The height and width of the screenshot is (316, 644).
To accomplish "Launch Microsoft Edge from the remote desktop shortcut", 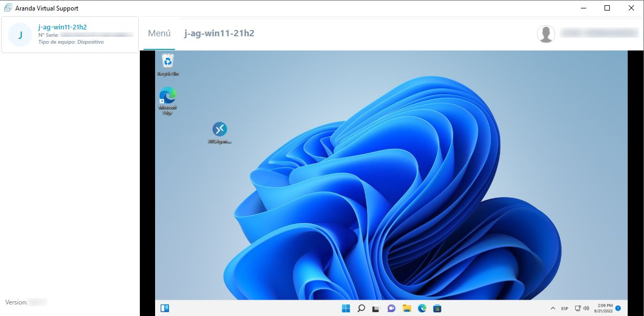I will [x=168, y=101].
